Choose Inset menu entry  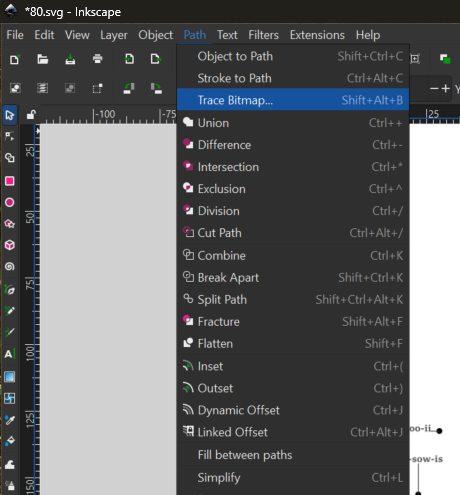tap(293, 366)
